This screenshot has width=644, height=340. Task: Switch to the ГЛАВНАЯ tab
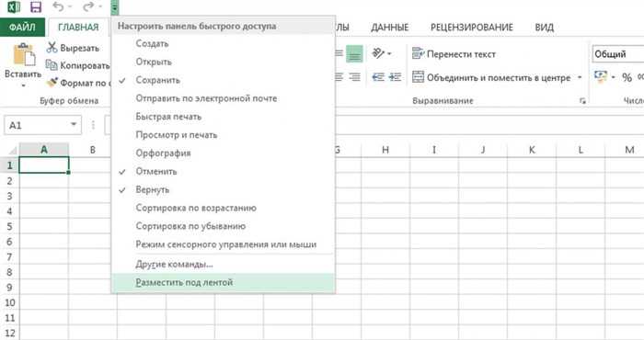coord(78,28)
